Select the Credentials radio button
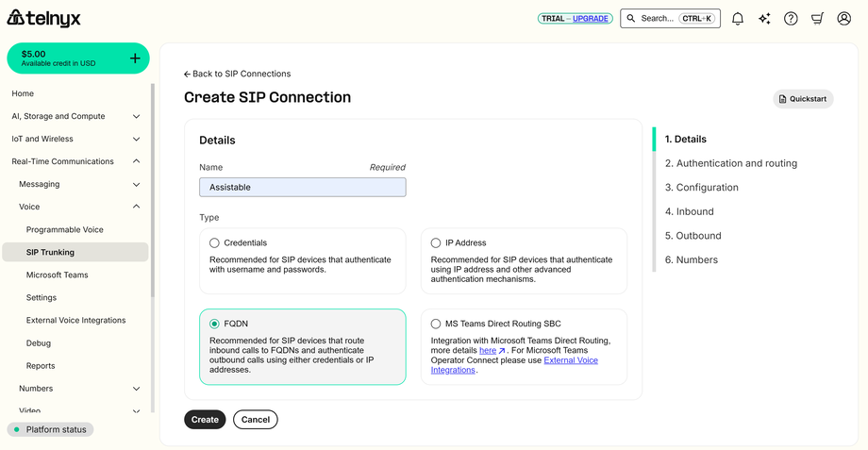Image resolution: width=868 pixels, height=450 pixels. 214,243
